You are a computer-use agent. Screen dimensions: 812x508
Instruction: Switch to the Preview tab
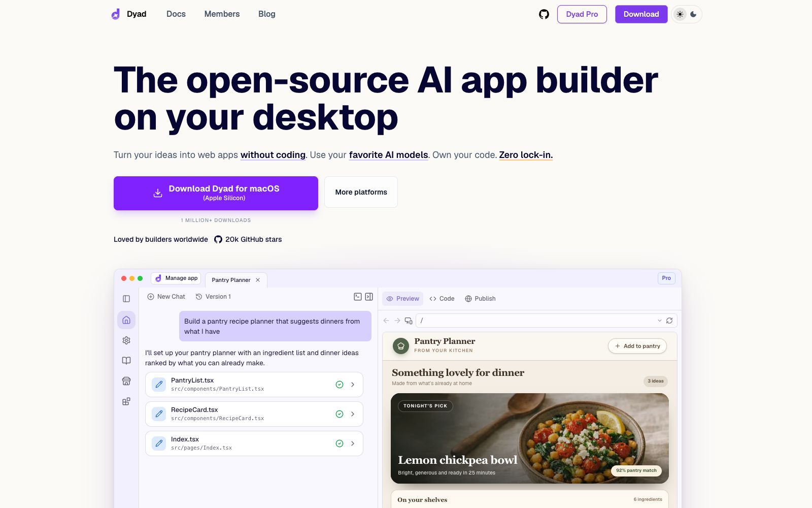(403, 299)
